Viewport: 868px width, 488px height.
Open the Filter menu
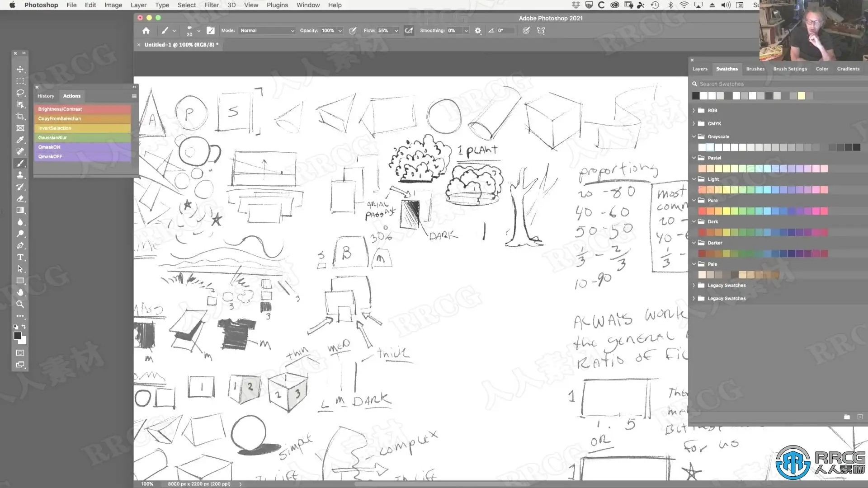211,5
